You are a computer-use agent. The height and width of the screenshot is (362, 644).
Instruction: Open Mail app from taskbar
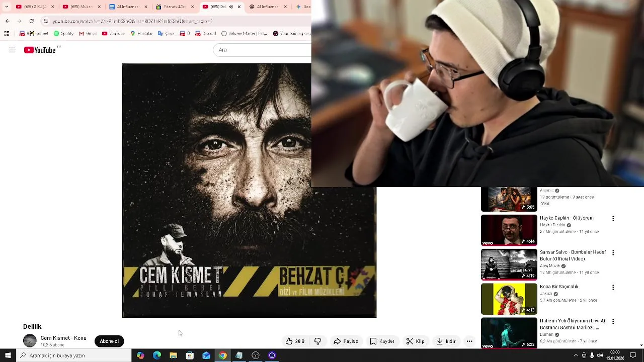[x=206, y=355]
